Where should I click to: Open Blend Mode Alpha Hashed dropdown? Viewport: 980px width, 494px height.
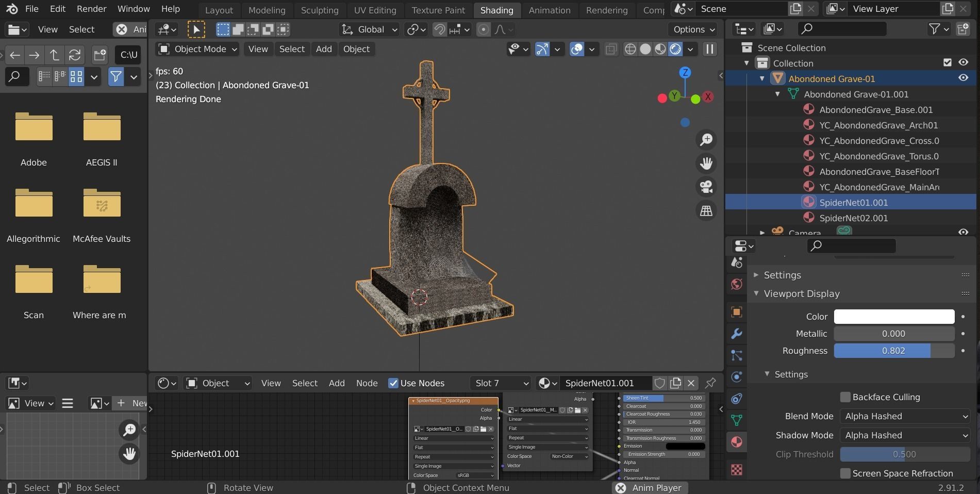(905, 416)
